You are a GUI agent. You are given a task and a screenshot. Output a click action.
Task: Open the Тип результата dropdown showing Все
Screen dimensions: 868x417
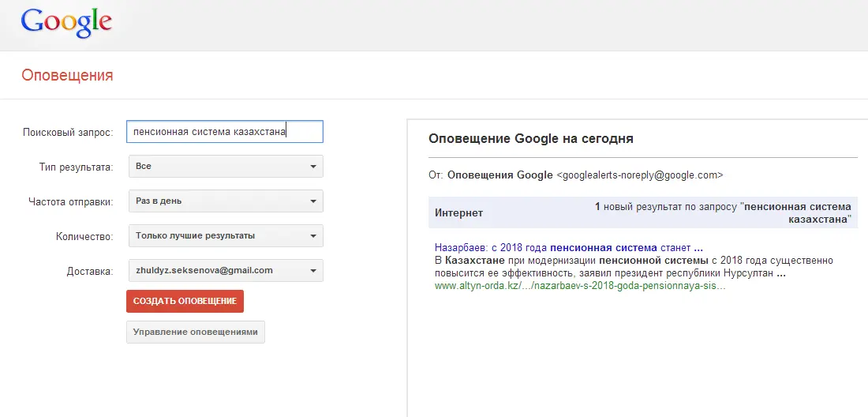(226, 166)
